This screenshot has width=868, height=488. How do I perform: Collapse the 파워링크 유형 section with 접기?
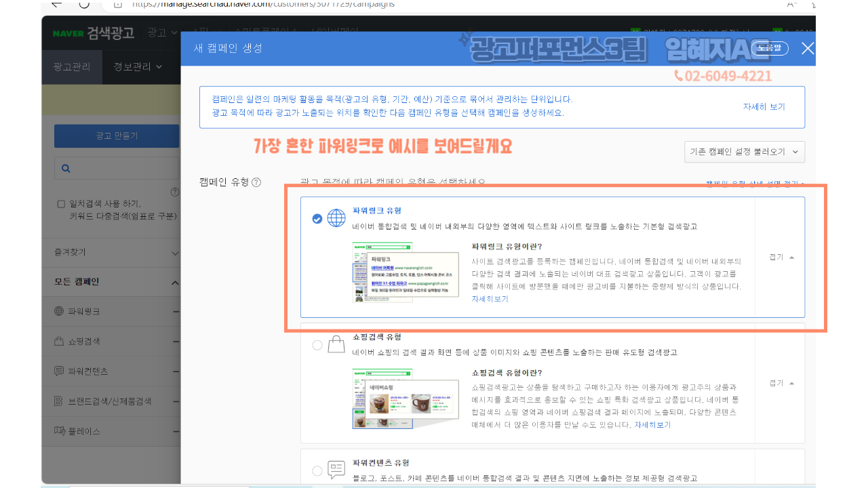point(781,257)
